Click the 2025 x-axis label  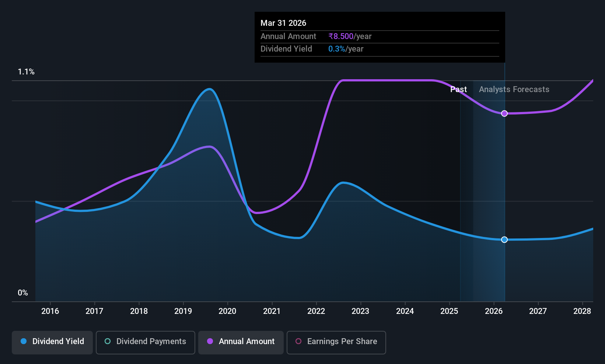coord(449,311)
